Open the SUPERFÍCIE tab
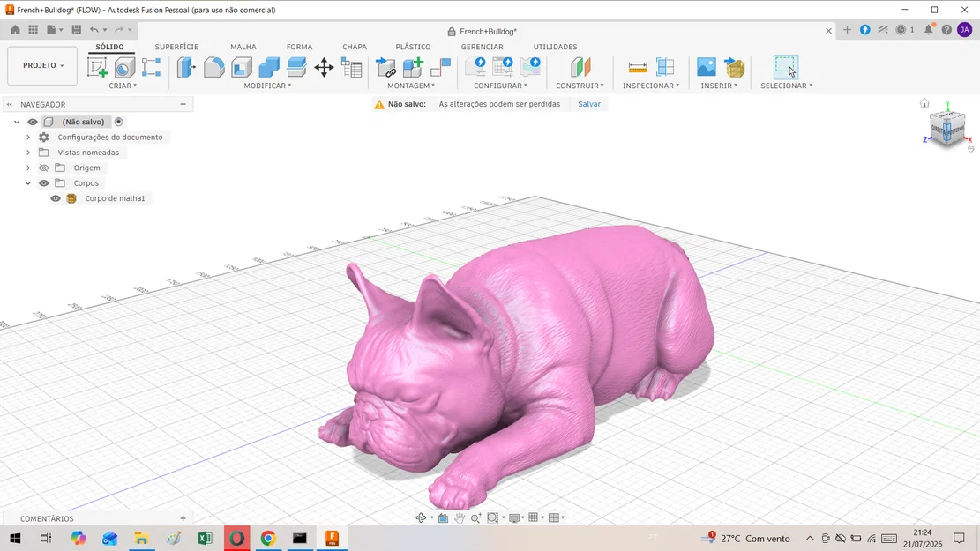This screenshot has height=551, width=980. [x=176, y=47]
